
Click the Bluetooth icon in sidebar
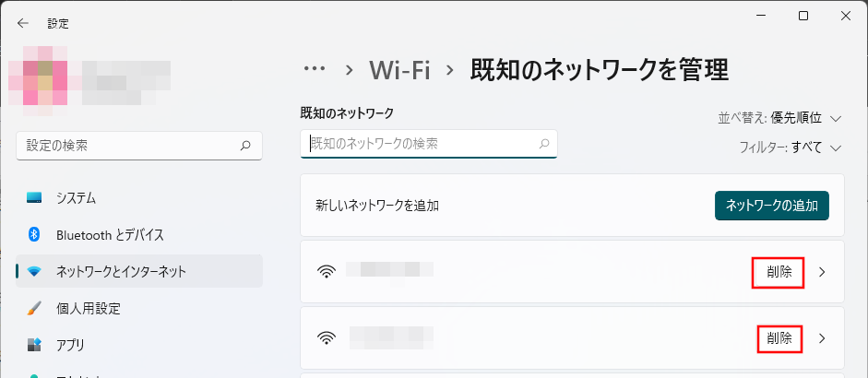pos(34,234)
